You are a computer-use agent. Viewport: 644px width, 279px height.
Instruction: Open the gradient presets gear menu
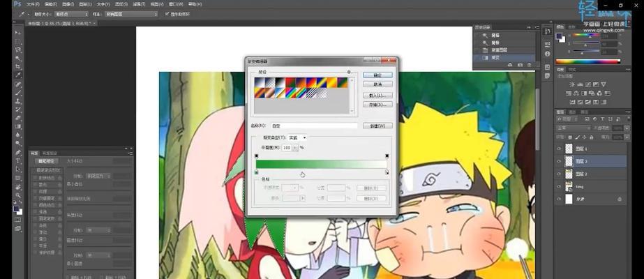tap(349, 72)
